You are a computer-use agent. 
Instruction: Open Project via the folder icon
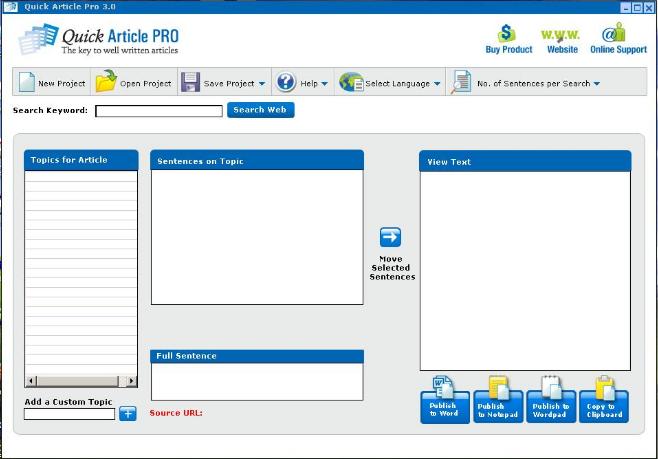106,83
